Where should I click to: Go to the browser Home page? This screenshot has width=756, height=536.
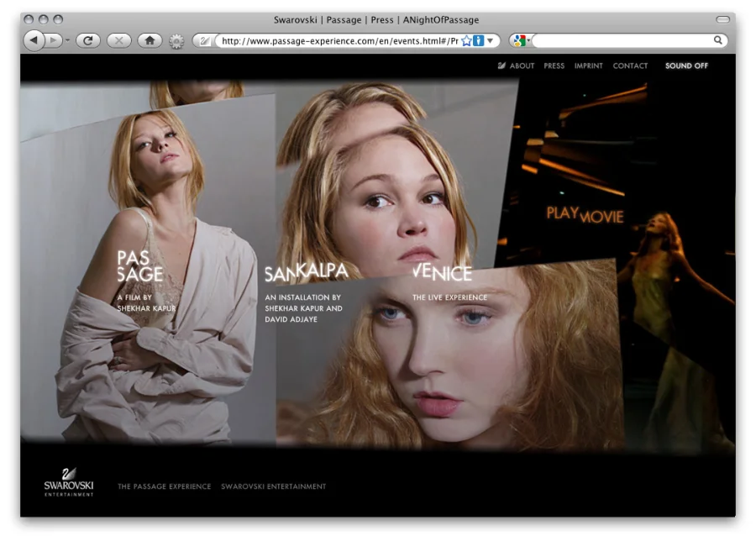click(150, 40)
